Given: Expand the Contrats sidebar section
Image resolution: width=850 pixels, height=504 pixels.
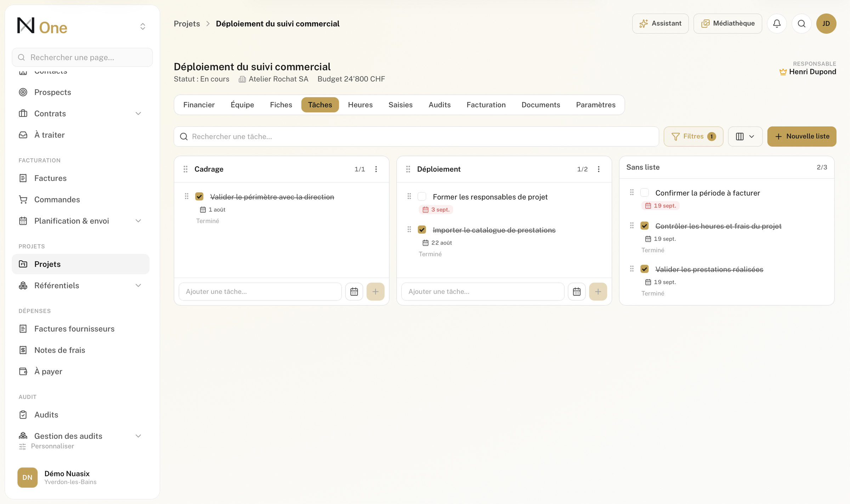Looking at the screenshot, I should tap(138, 114).
